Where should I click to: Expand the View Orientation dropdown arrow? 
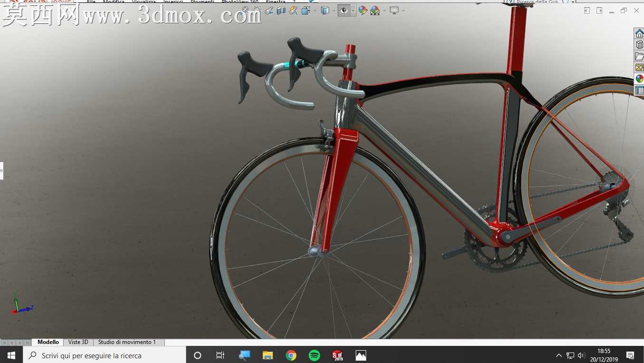(x=314, y=10)
